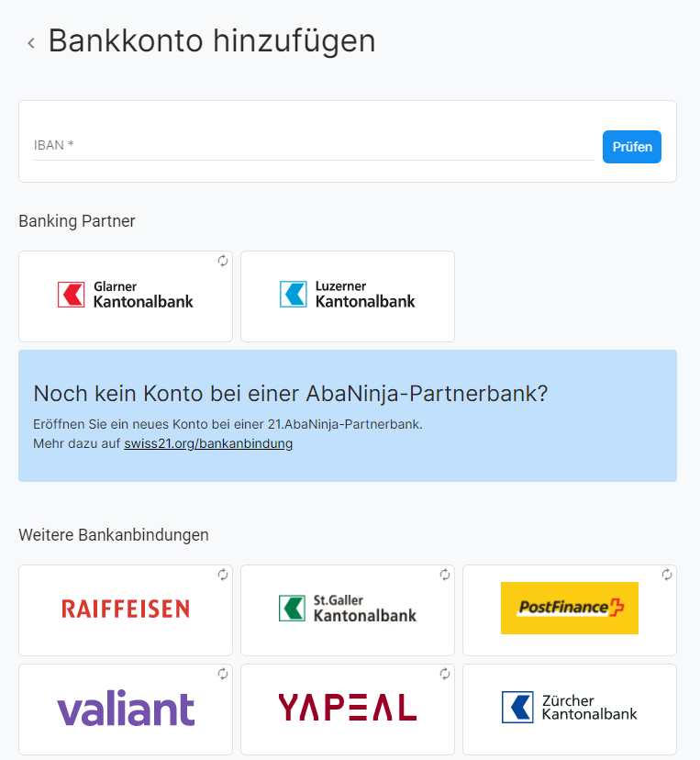This screenshot has height=760, width=700.
Task: Click the blue Luzerner Kantonalbank logo emblem
Action: (293, 295)
